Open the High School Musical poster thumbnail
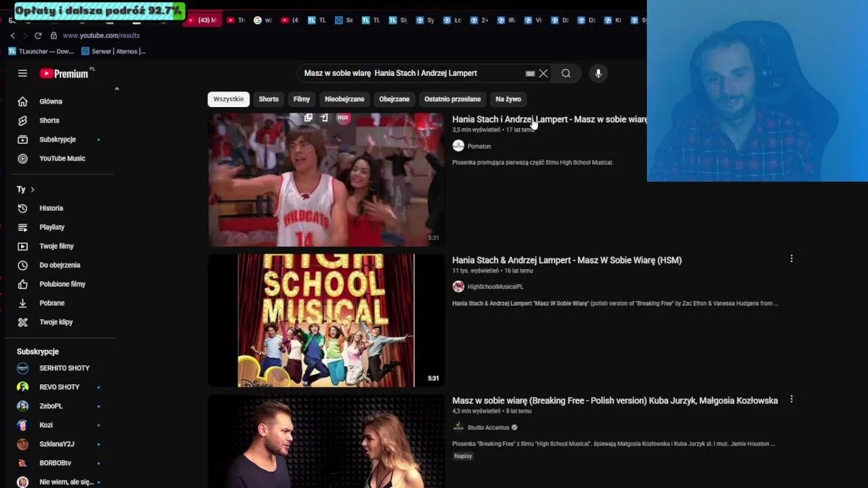The height and width of the screenshot is (488, 868). 326,321
